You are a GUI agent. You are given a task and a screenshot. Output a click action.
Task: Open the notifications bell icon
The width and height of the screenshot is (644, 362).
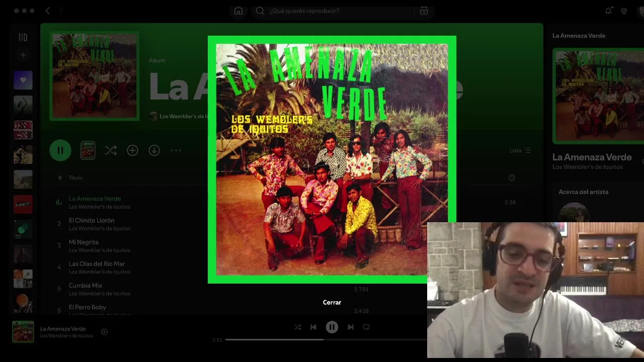[x=608, y=11]
